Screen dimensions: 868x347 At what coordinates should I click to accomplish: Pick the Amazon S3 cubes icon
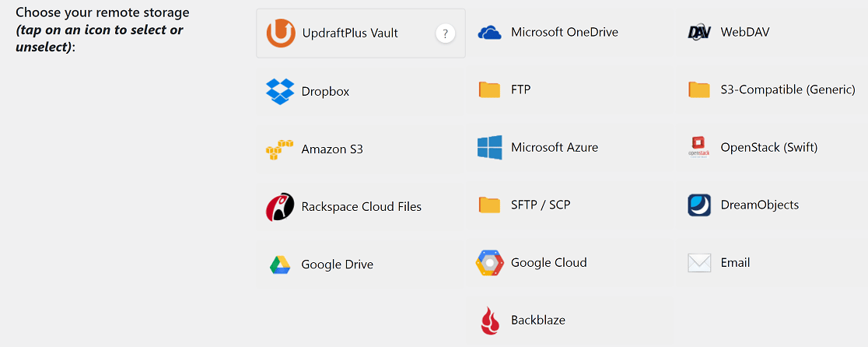tap(279, 149)
